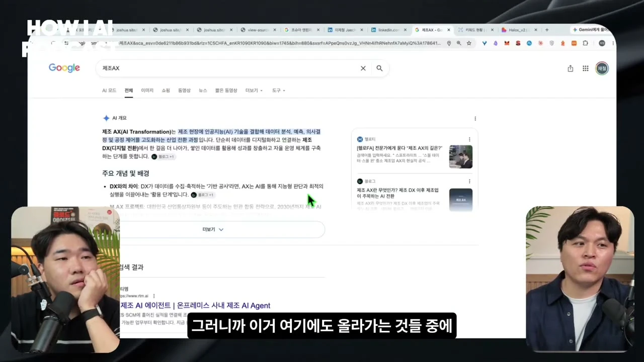Click the location icon in address bar
Screen dimensions: 644x362
tap(449, 43)
